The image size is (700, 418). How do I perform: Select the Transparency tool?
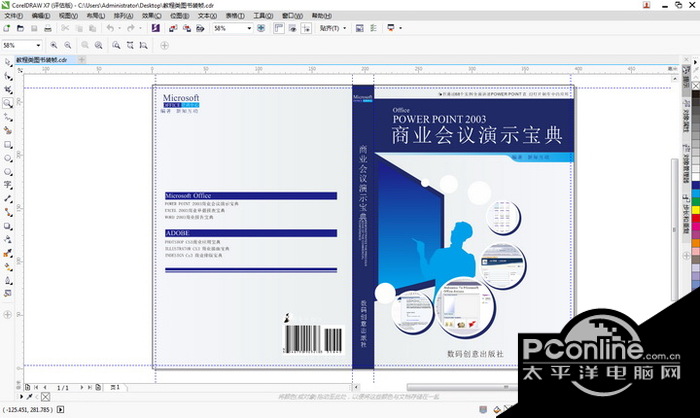click(8, 239)
